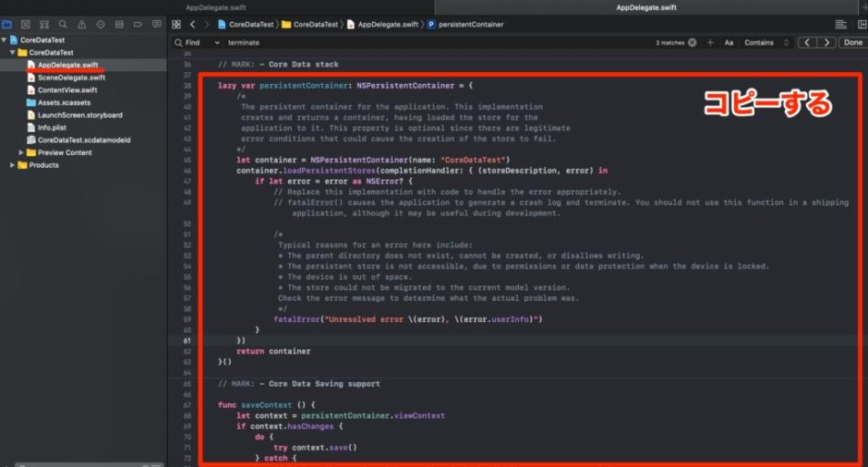The height and width of the screenshot is (467, 868).
Task: Toggle case-sensitive Aa matching
Action: pos(729,42)
